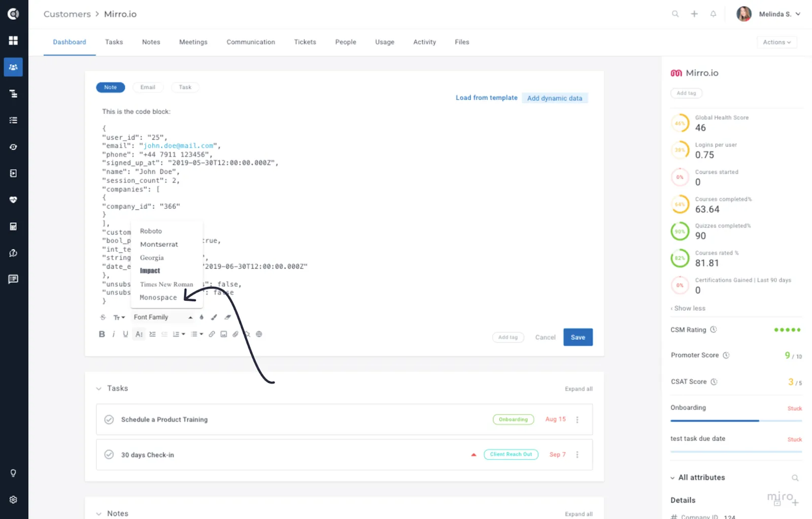Click the insert image icon
812x519 pixels.
point(224,334)
